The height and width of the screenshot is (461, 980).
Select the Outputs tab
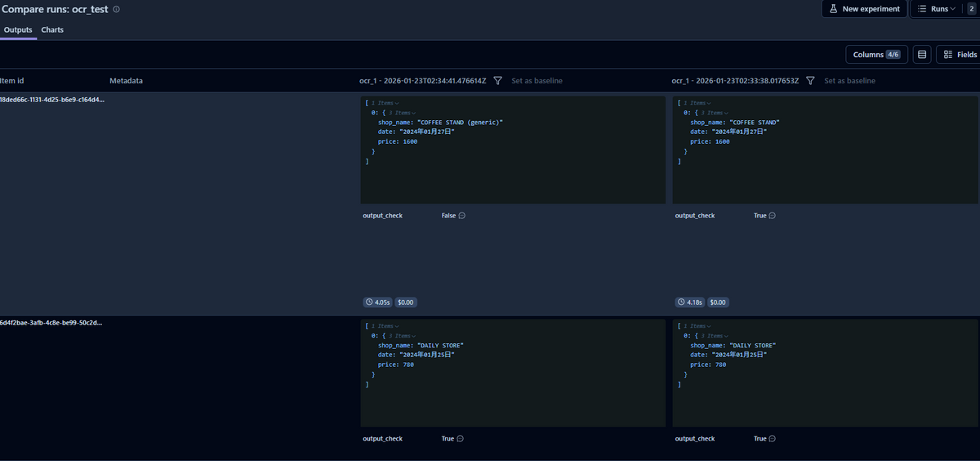pos(18,30)
